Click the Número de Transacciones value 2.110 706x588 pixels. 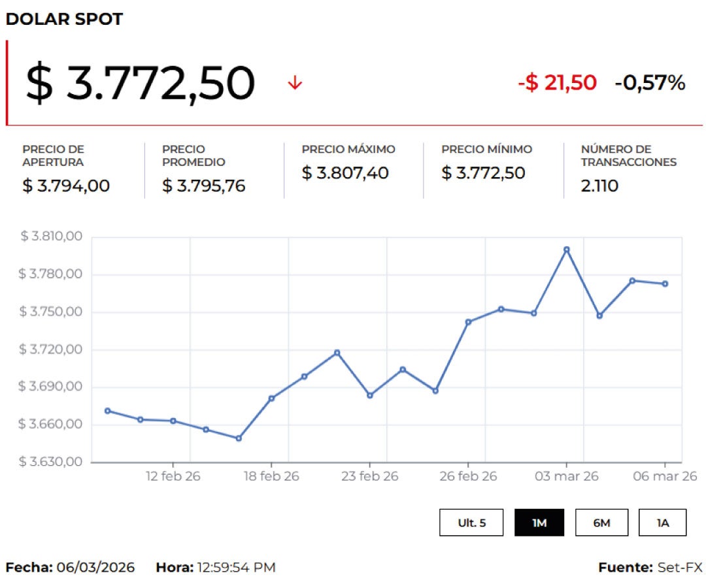coord(599,186)
